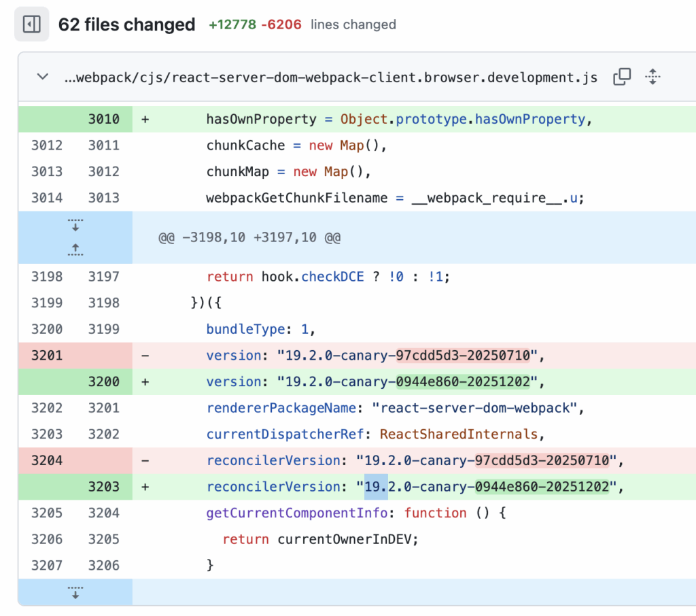Select added line number 3010
This screenshot has height=616, width=696.
click(103, 120)
